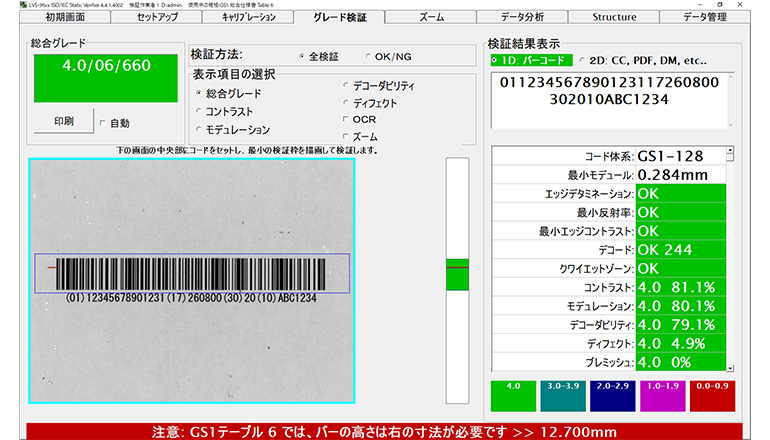Viewport: 770px width, 440px height.
Task: Click the magenta 1.0-1.9 grade swatch
Action: (662, 396)
